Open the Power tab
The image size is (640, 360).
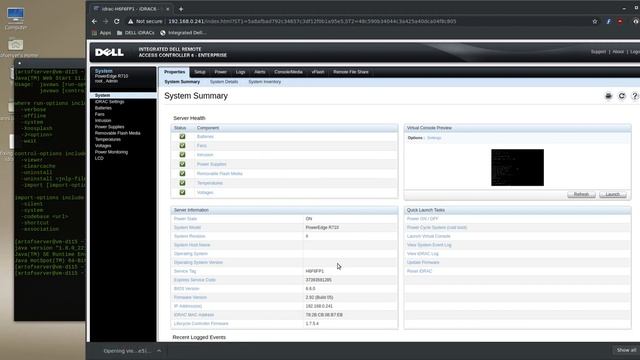click(x=220, y=72)
